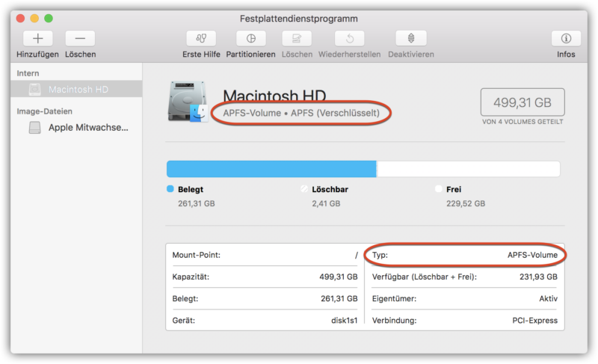Click the Kapazität row label
Screen dimensions: 598x364
click(x=191, y=277)
